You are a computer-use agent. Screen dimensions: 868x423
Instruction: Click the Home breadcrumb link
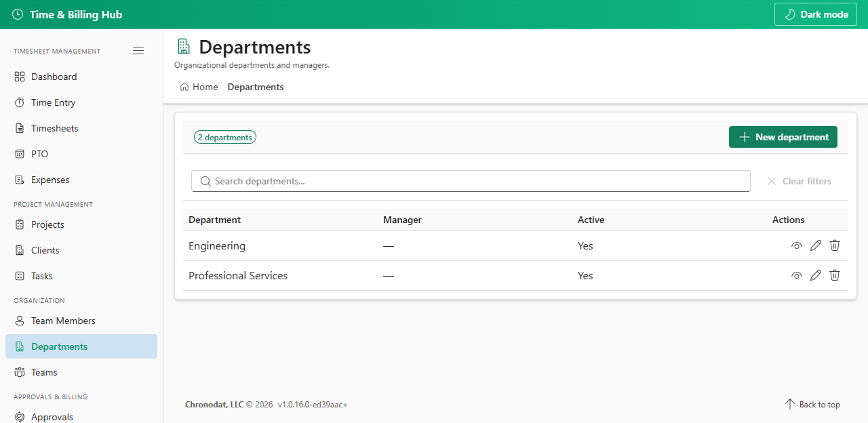coord(199,87)
